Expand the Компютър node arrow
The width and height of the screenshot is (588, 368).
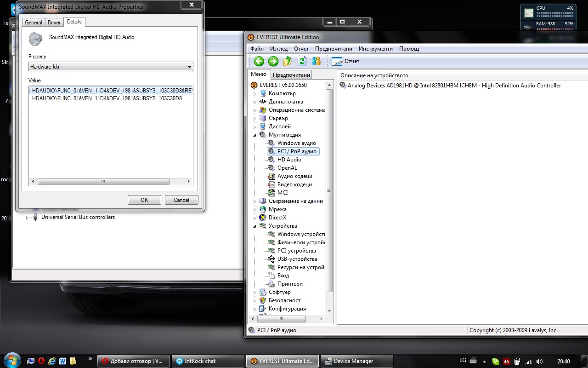pyautogui.click(x=255, y=94)
